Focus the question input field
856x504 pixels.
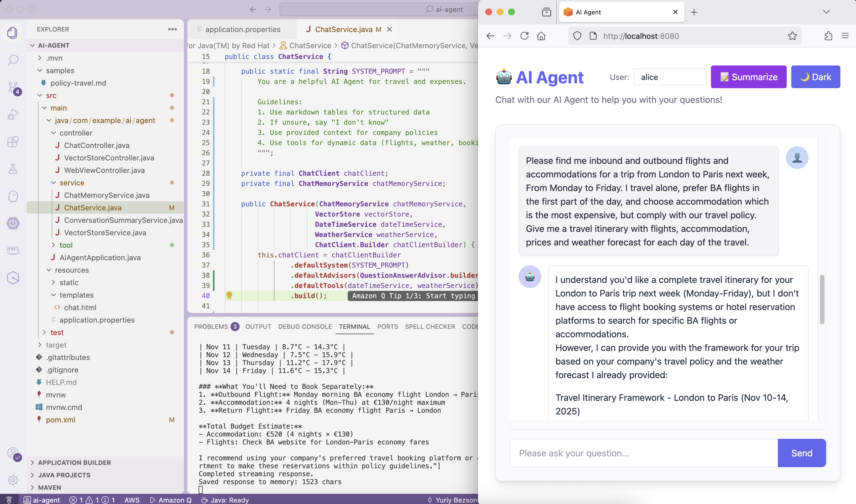643,453
